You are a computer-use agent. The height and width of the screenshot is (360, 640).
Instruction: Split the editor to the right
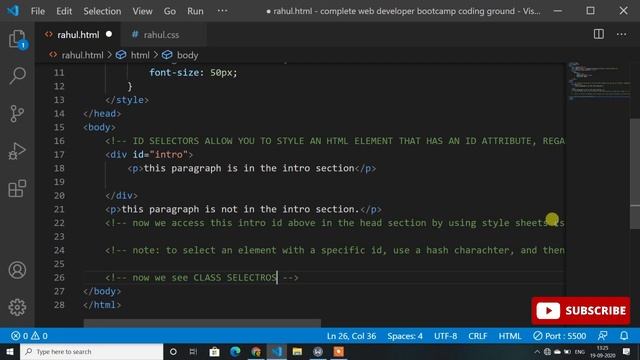click(x=599, y=34)
